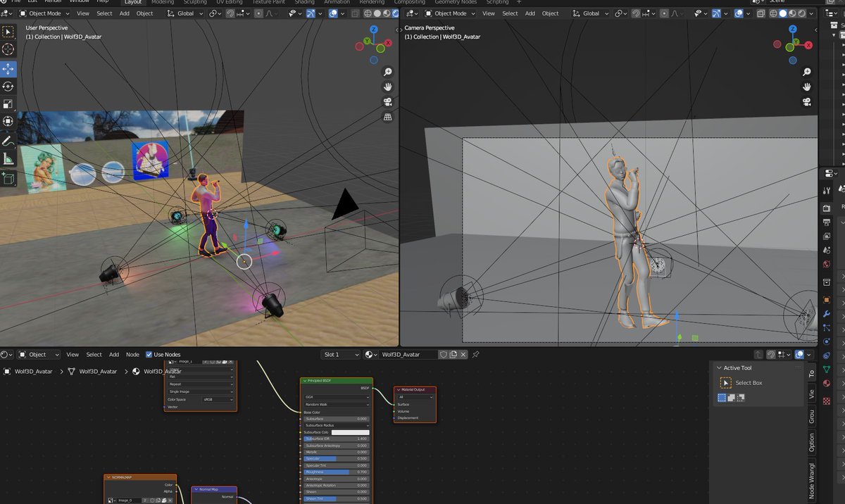Viewport: 845px width, 504px height.
Task: Select wireframe shading mode in left viewport
Action: 367,13
